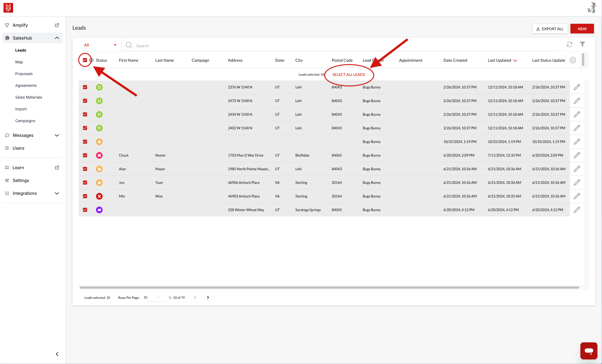Viewport: 602px width, 364px height.
Task: Edit lead at 2434 W 1540 N
Action: click(x=577, y=114)
